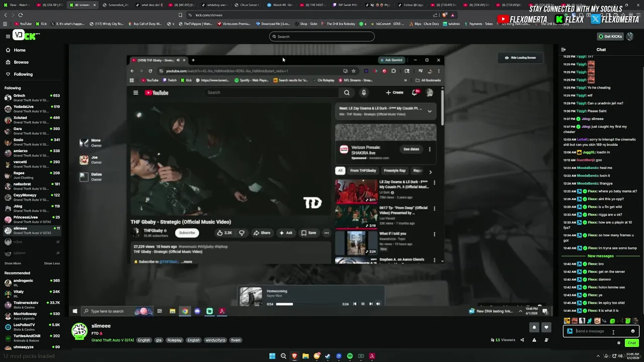Pause the Homecoming media player
644x362 pixels.
click(363, 304)
